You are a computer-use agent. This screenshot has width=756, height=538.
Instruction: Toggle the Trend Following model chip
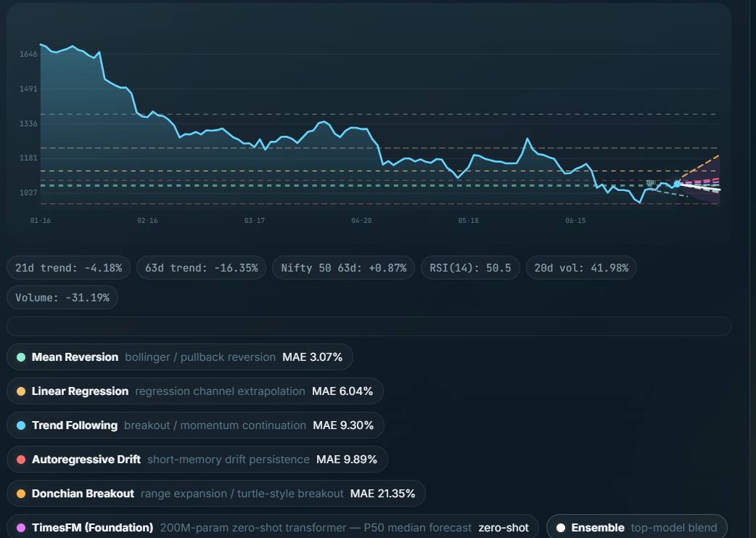(x=195, y=425)
